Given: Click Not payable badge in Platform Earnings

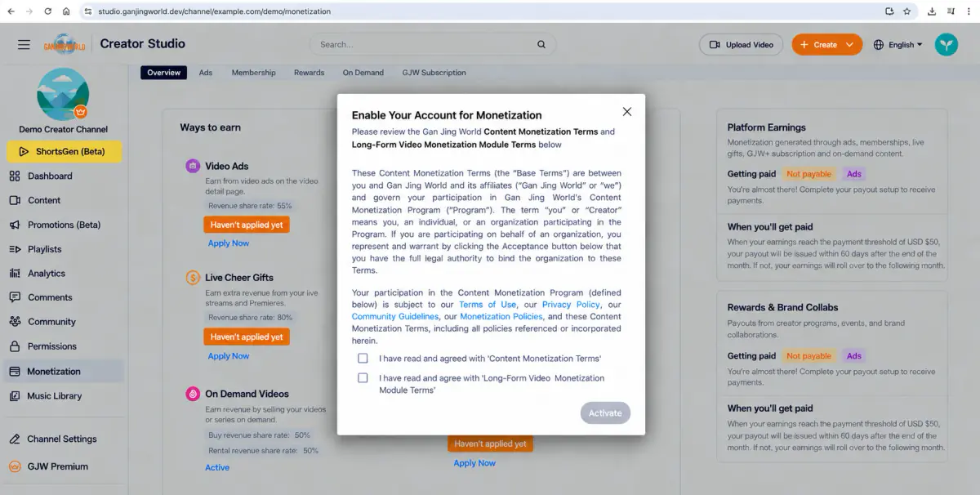Looking at the screenshot, I should point(808,174).
